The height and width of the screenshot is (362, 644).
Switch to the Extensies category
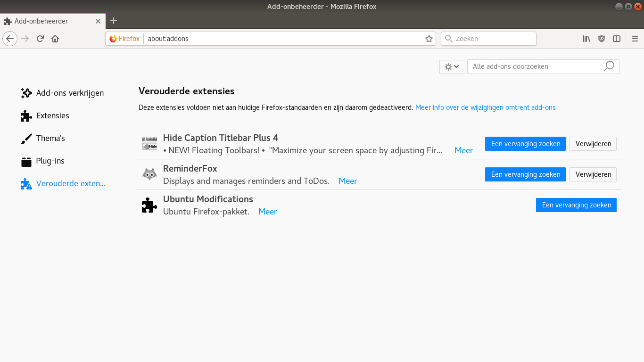(45, 115)
